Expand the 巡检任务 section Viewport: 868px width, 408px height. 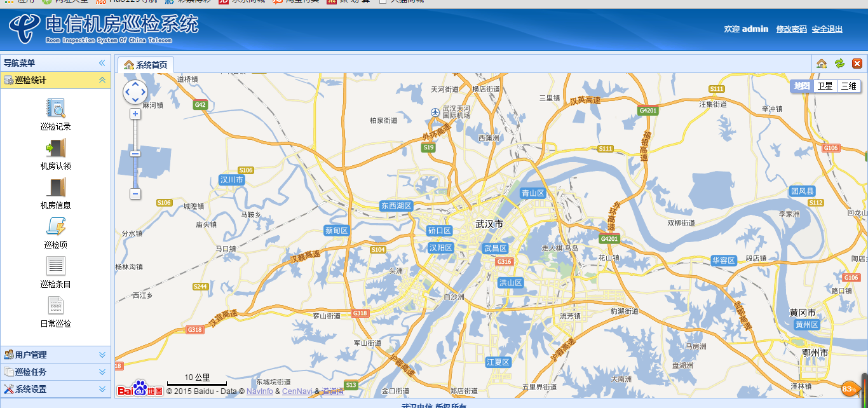[x=102, y=372]
